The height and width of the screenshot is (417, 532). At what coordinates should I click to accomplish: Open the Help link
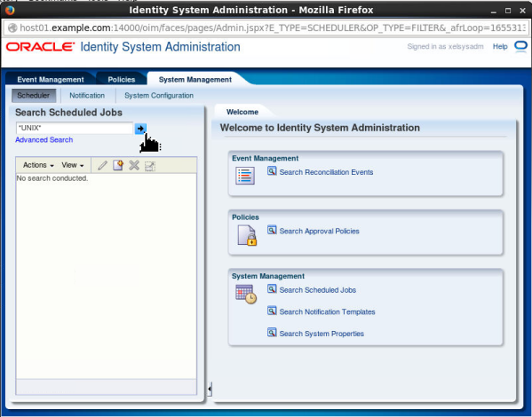click(x=500, y=46)
